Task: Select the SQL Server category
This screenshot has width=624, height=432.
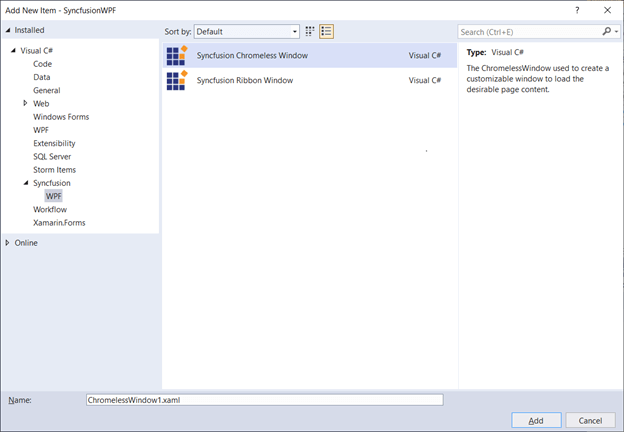Action: 52,156
